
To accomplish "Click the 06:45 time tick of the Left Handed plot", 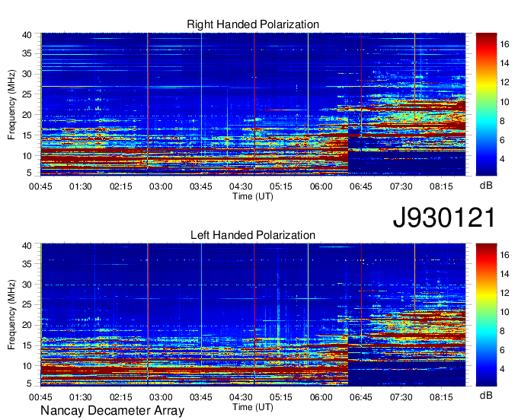I will pyautogui.click(x=361, y=397).
